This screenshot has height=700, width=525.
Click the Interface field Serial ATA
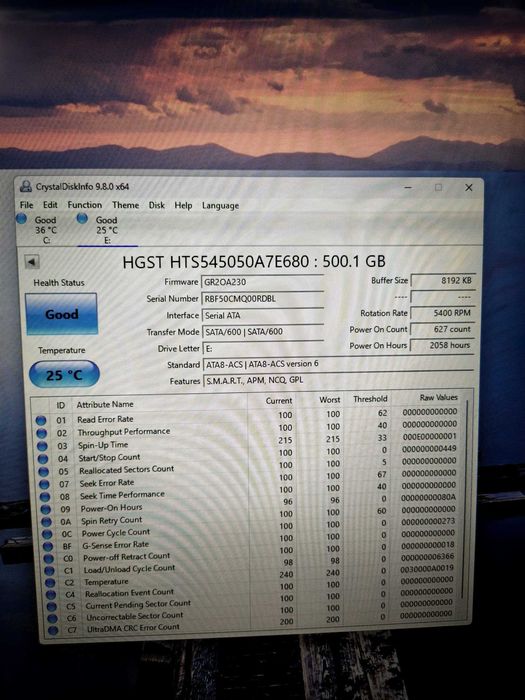click(x=262, y=315)
